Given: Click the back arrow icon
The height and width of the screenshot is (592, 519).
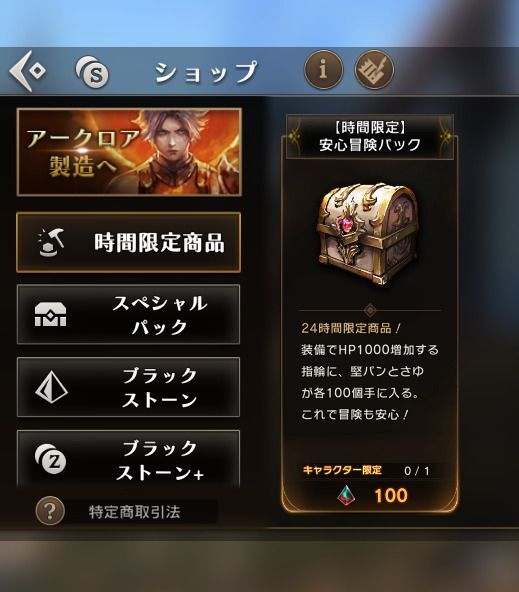Looking at the screenshot, I should pos(27,71).
